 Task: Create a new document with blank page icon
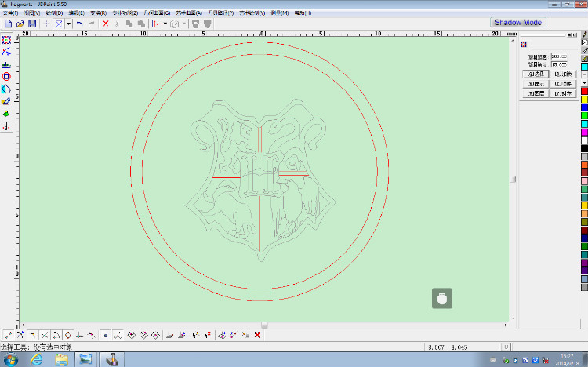click(9, 24)
